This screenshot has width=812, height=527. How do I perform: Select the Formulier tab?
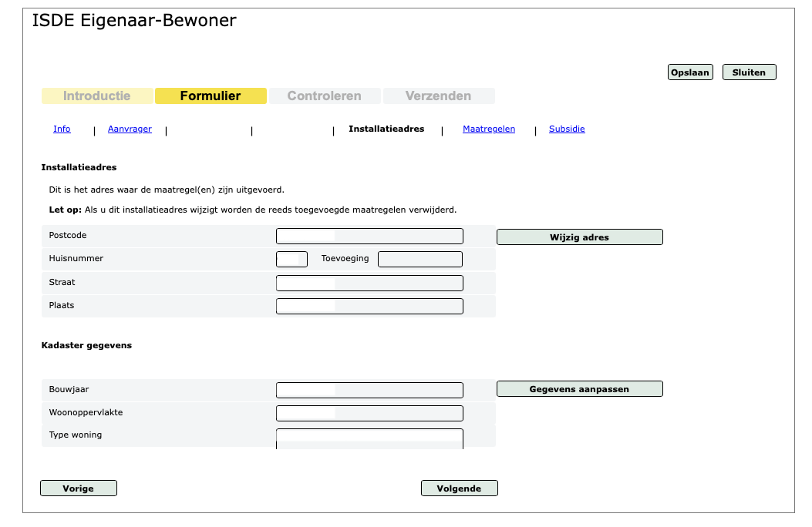(x=211, y=96)
